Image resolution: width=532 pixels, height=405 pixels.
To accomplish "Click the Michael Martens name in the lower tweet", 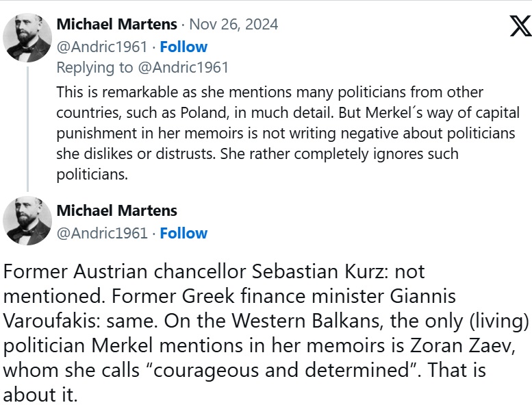I will coord(117,210).
